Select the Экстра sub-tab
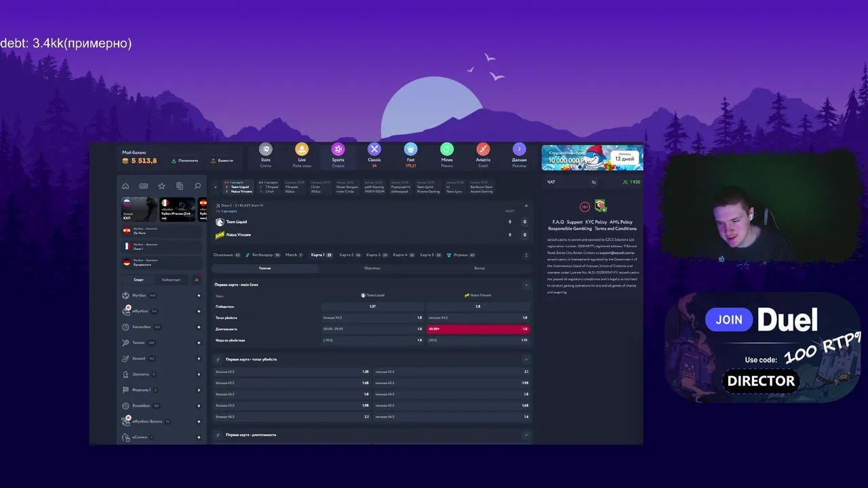This screenshot has width=868, height=488. click(479, 268)
